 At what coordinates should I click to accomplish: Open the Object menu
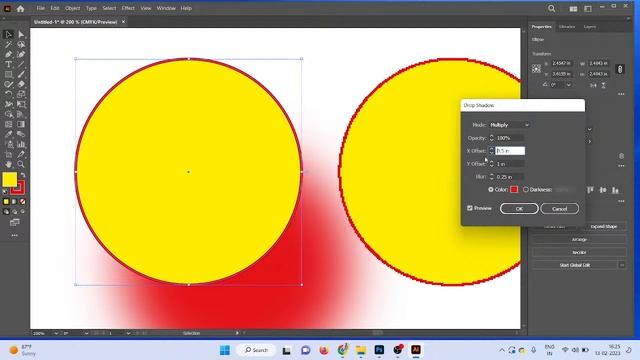click(72, 8)
